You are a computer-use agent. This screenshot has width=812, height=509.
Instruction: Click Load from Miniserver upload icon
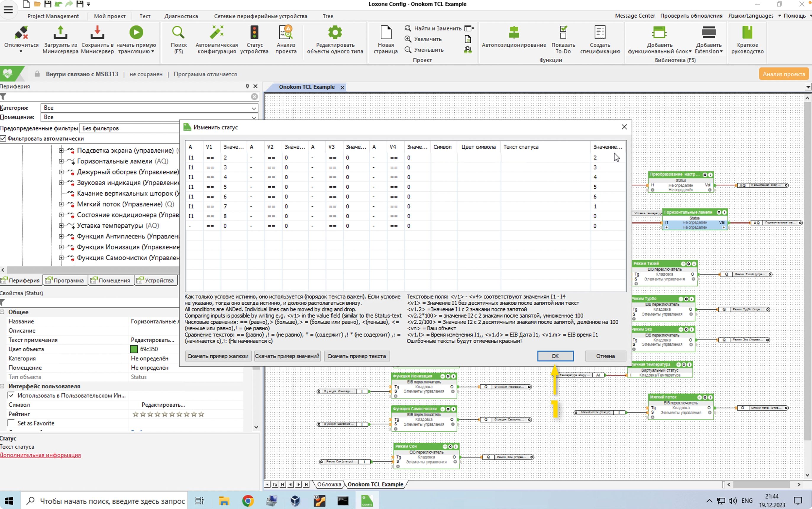pyautogui.click(x=60, y=33)
